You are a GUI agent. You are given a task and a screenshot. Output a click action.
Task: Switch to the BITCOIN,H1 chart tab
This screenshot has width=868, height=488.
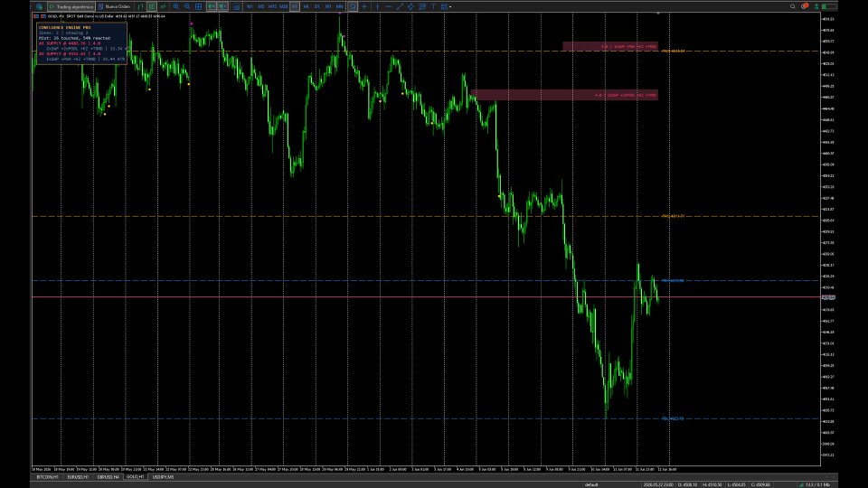coord(47,477)
